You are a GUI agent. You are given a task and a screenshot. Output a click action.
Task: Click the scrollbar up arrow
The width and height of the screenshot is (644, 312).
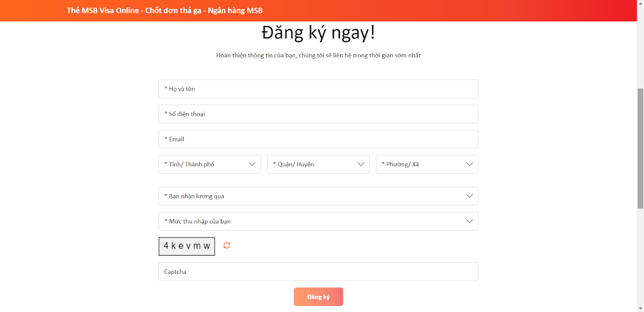click(640, 3)
